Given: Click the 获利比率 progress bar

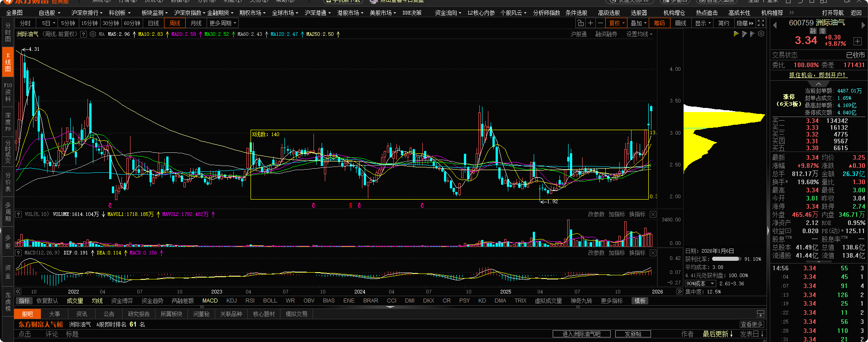Looking at the screenshot, I should click(x=726, y=259).
